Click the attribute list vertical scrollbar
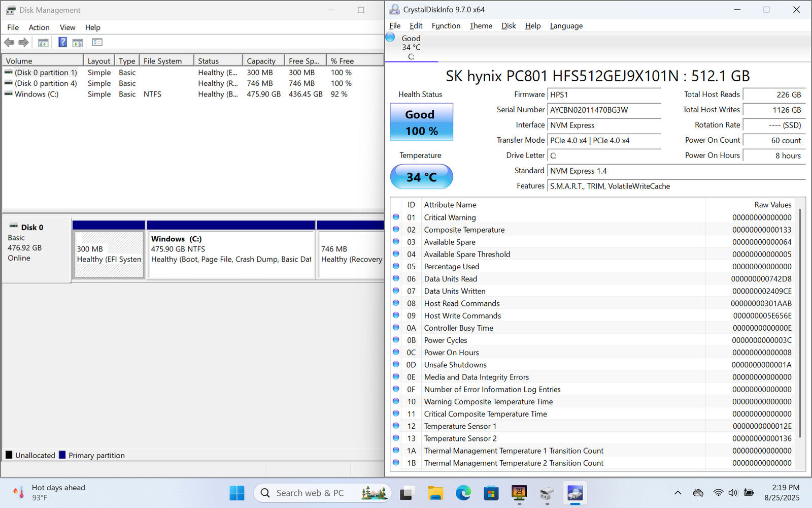Screen dimensions: 812x508 (800, 323)
